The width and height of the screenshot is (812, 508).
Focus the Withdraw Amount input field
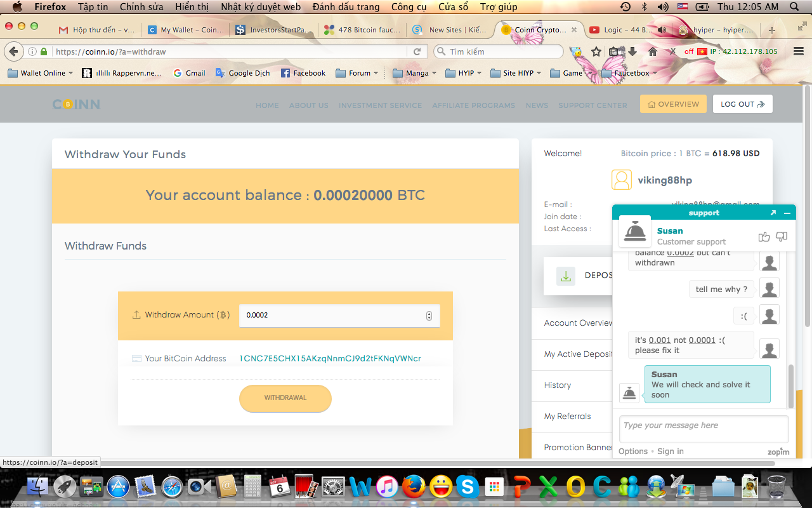(x=339, y=316)
